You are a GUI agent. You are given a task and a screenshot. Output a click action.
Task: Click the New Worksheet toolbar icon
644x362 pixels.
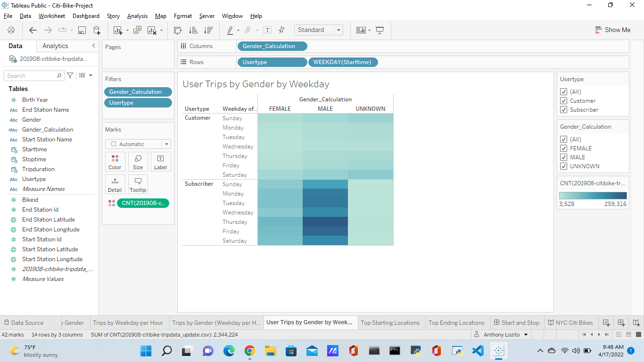point(118,30)
